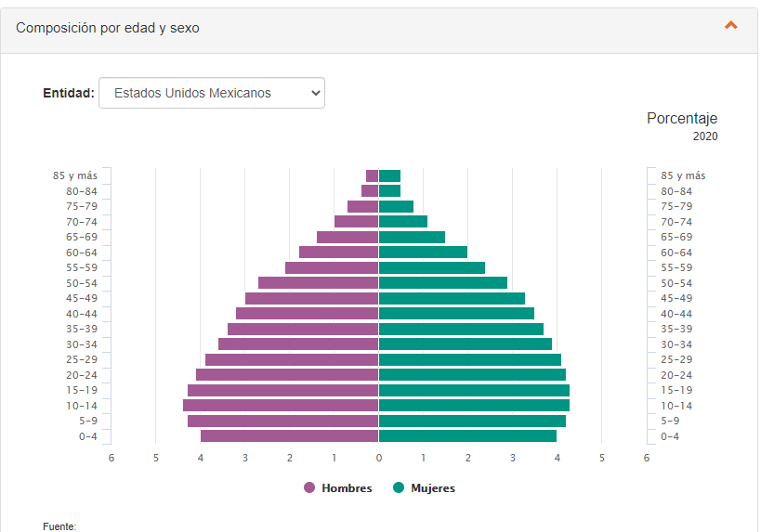The width and height of the screenshot is (774, 532).
Task: Click the Mujeres bar for ages 70-74
Action: (x=403, y=222)
